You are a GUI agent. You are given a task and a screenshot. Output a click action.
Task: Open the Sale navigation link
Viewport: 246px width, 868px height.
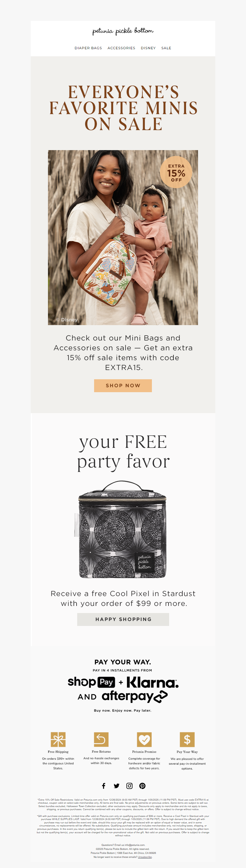(x=166, y=48)
